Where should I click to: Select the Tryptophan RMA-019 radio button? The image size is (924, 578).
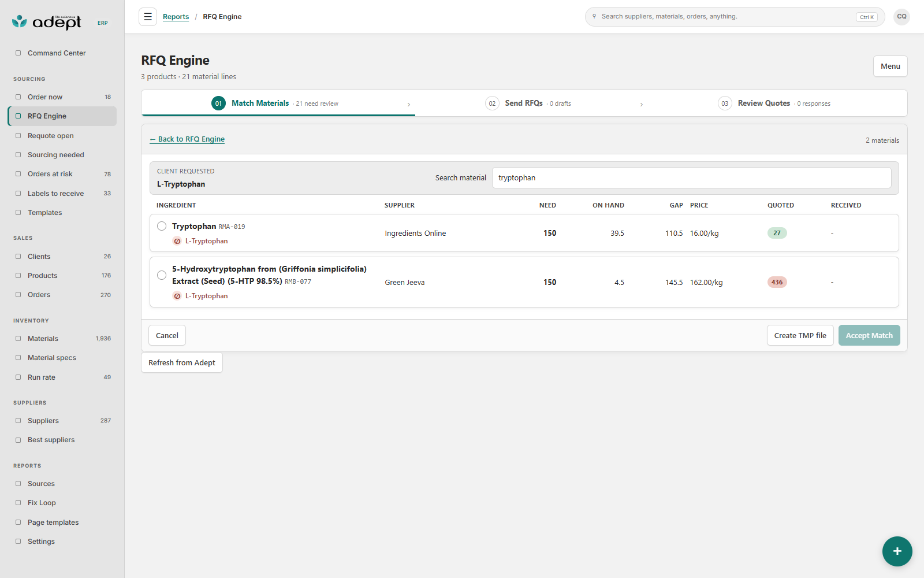(162, 226)
